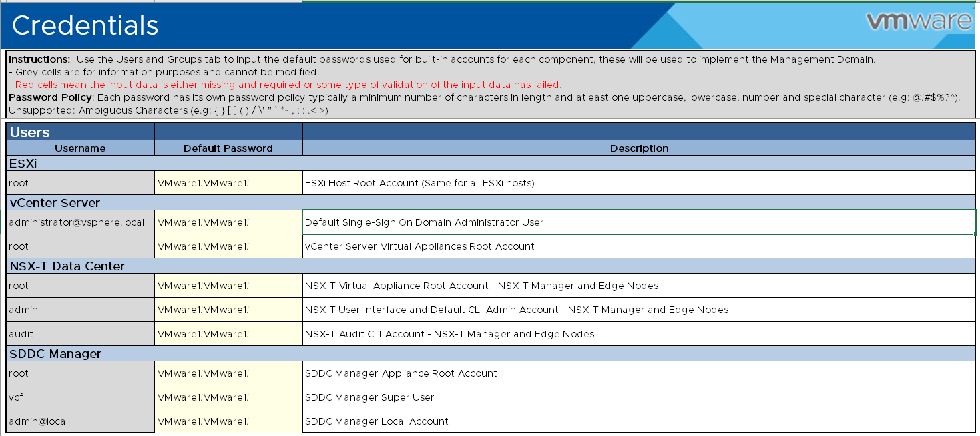Edit the NSX-T admin password field
980x436 pixels.
coord(228,310)
